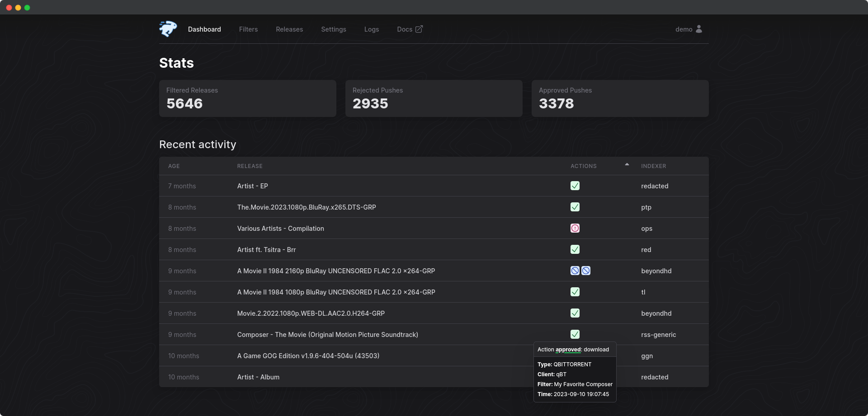Click the sort arrow on the ACTIONS column

(627, 164)
